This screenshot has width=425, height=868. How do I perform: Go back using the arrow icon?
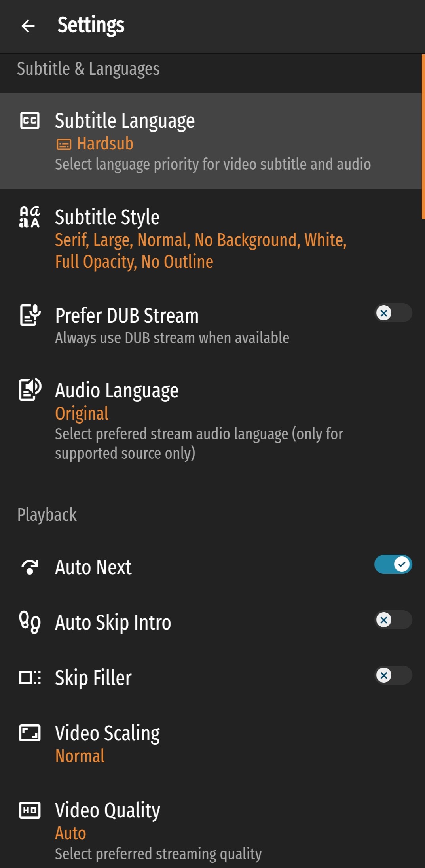pyautogui.click(x=28, y=26)
